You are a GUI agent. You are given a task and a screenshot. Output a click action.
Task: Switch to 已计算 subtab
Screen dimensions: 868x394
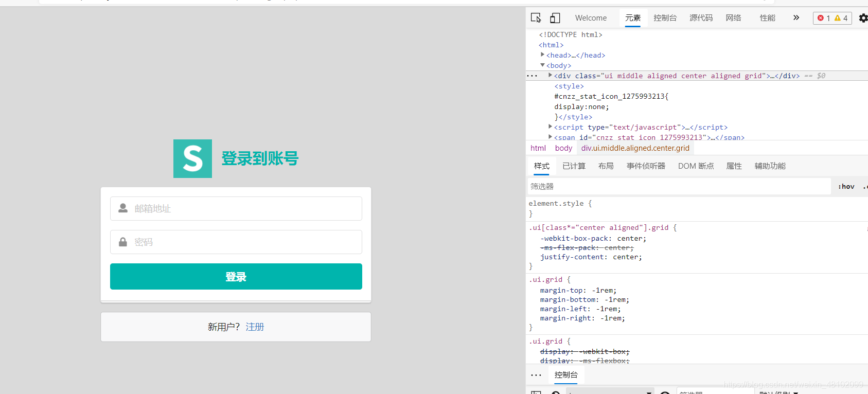point(574,166)
